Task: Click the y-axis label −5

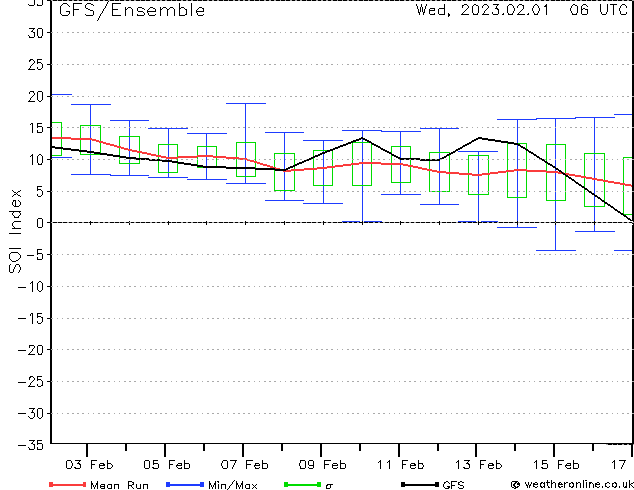Action: pyautogui.click(x=36, y=255)
